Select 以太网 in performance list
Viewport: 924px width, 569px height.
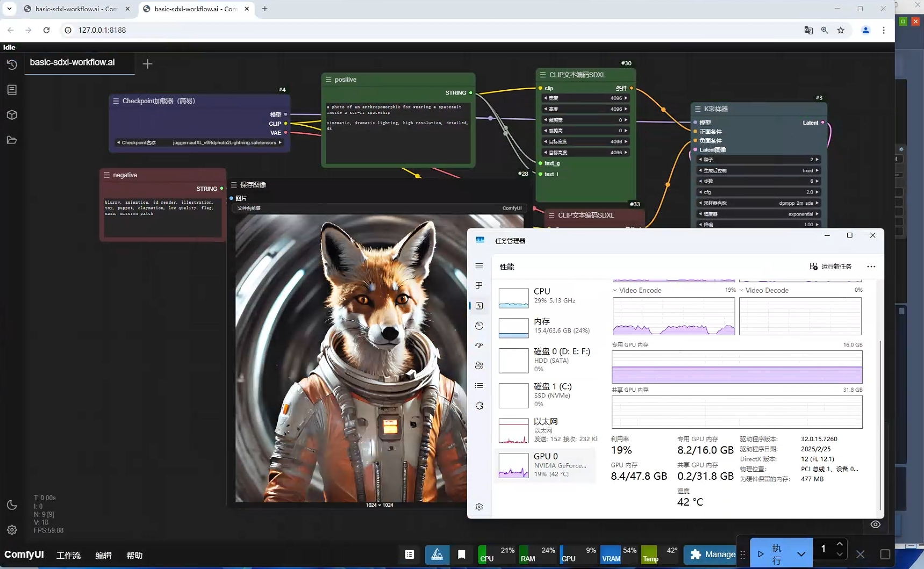(545, 430)
